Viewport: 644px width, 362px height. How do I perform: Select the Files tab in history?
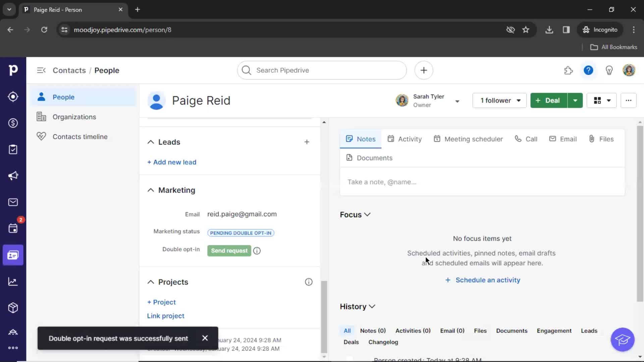point(480,330)
